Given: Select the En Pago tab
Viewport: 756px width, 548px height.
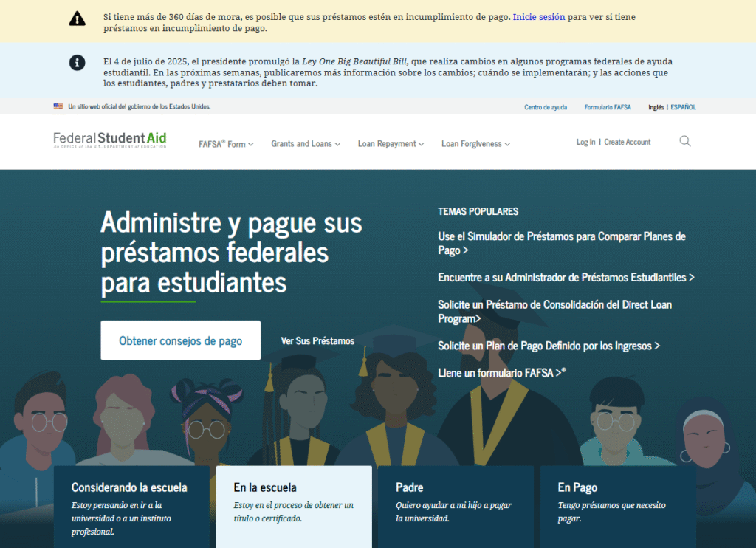Looking at the screenshot, I should (618, 507).
